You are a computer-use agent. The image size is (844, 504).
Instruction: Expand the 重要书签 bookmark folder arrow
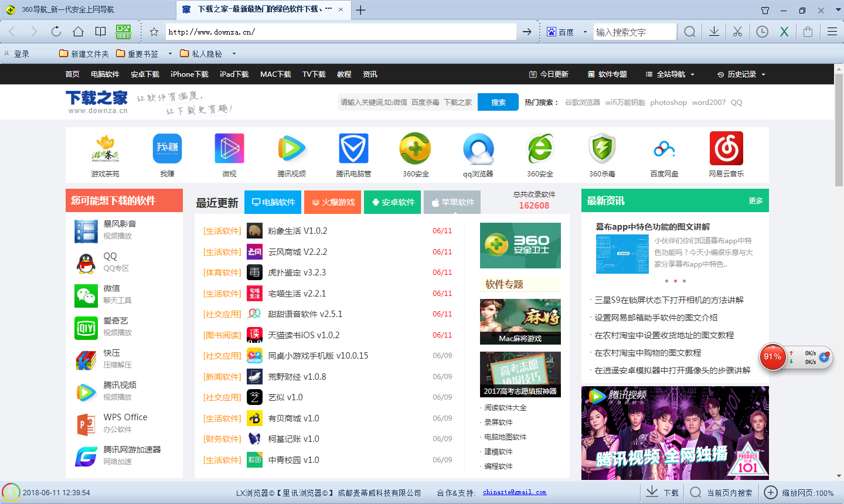click(x=170, y=53)
